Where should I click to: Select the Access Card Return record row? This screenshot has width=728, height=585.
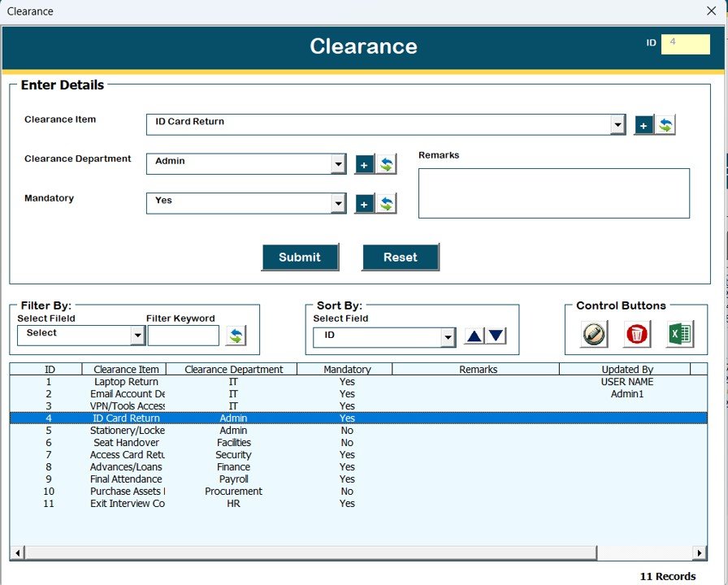[244, 455]
